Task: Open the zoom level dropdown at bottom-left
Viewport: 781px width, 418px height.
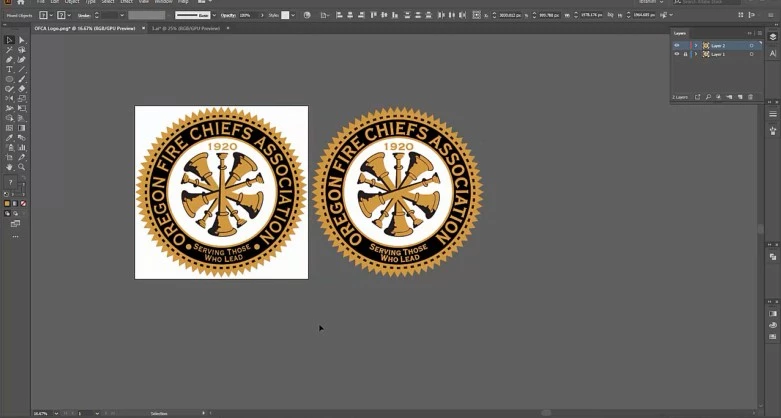Action: pyautogui.click(x=55, y=414)
